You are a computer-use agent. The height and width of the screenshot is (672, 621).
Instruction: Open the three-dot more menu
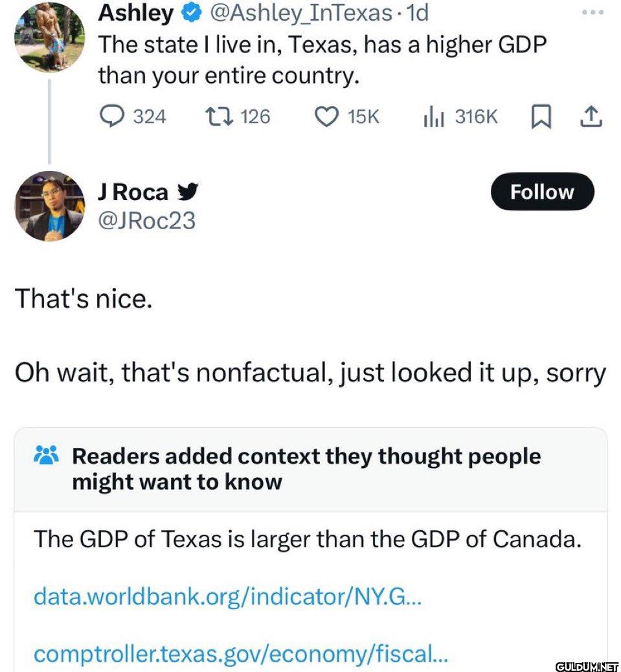[x=593, y=13]
